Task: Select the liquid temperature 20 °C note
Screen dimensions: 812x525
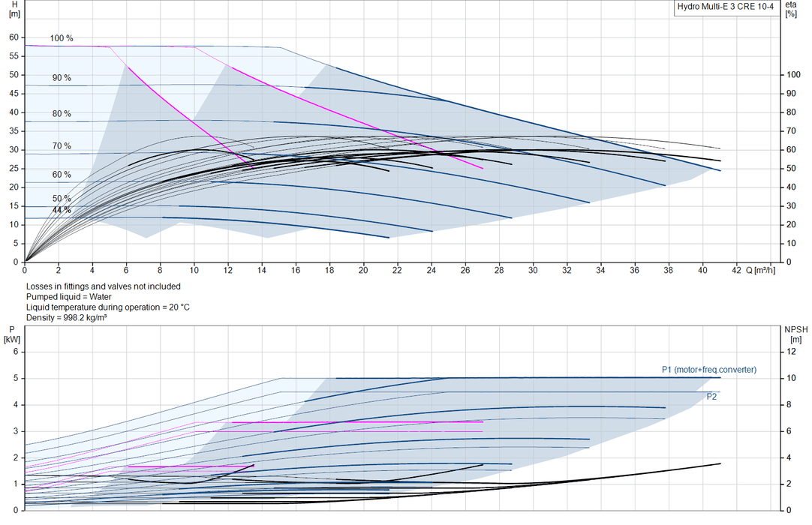Action: click(x=108, y=307)
